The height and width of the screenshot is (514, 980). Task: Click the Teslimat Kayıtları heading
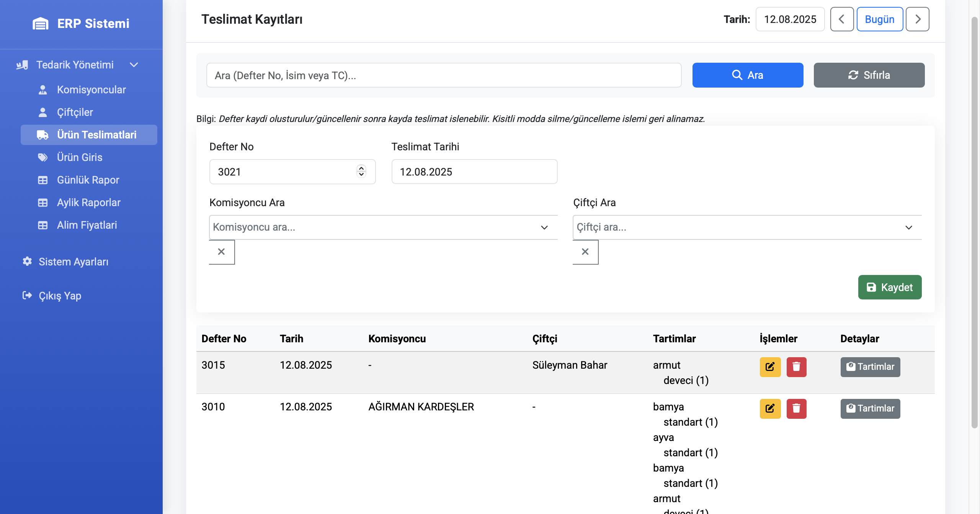point(252,19)
